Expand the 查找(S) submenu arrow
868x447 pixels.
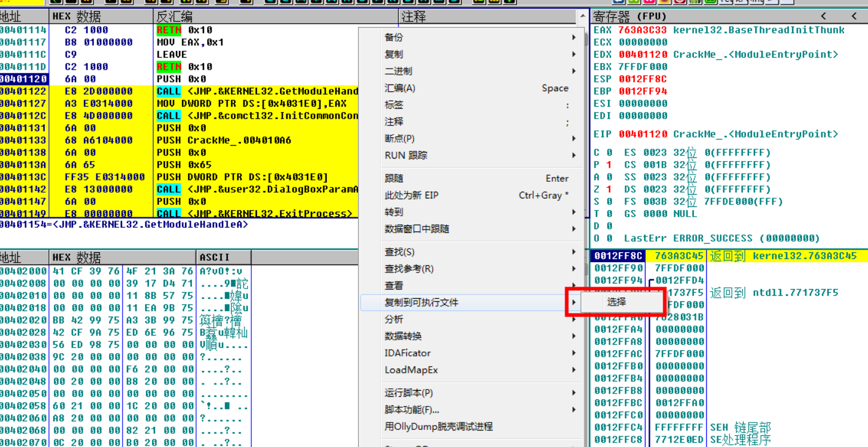(573, 252)
